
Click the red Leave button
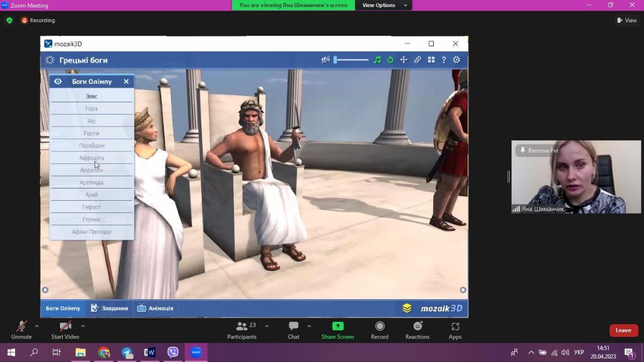[x=623, y=330]
